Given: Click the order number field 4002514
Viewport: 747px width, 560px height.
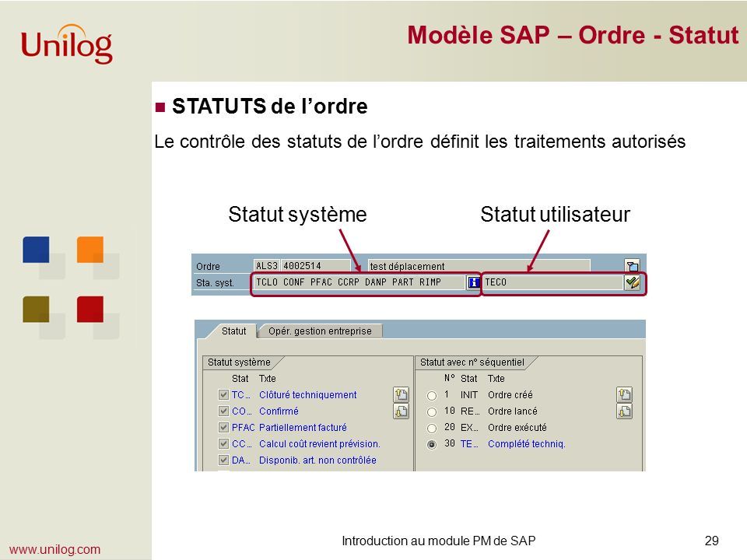Looking at the screenshot, I should tap(315, 266).
